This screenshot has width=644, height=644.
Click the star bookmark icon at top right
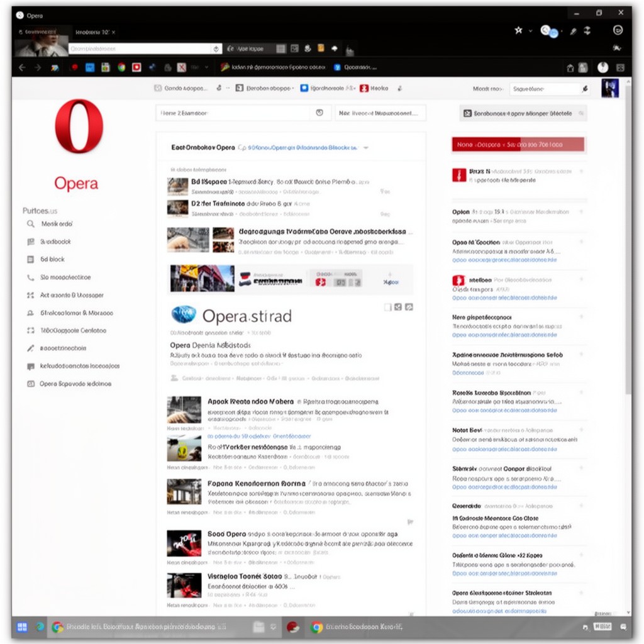pos(518,30)
